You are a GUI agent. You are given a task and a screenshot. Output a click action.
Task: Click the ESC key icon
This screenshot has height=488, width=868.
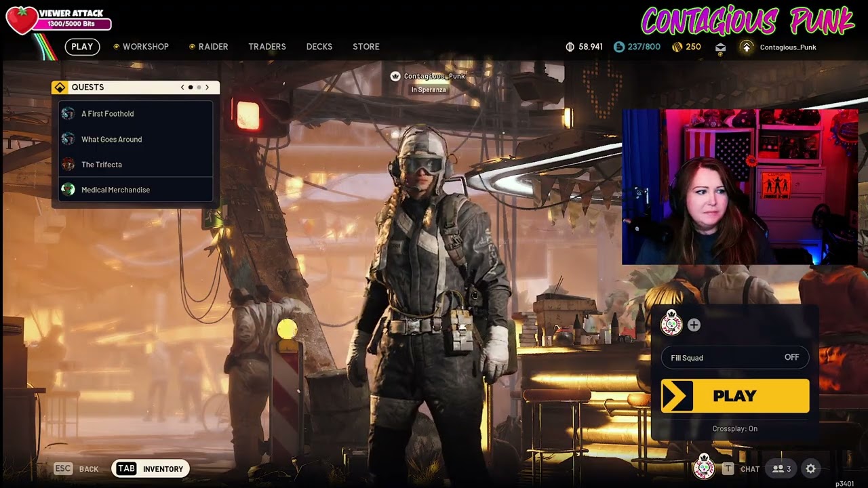click(x=63, y=468)
